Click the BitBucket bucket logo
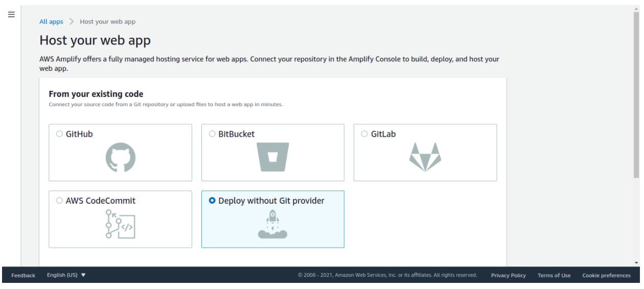This screenshot has width=644, height=289. point(273,157)
